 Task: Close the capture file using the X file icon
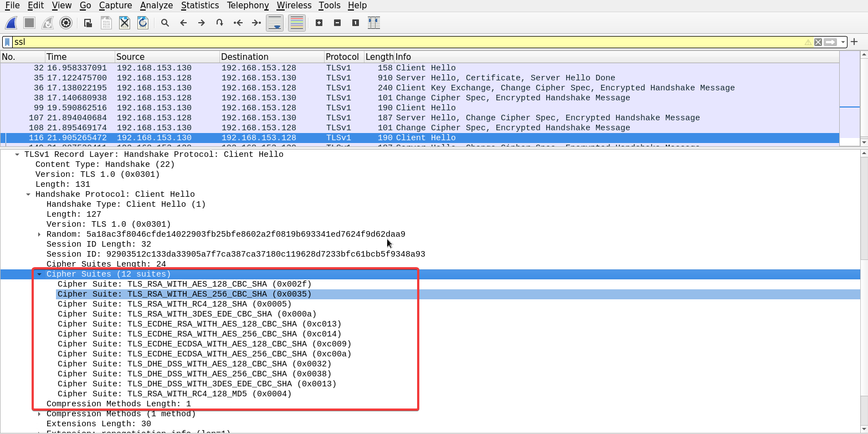(x=125, y=23)
